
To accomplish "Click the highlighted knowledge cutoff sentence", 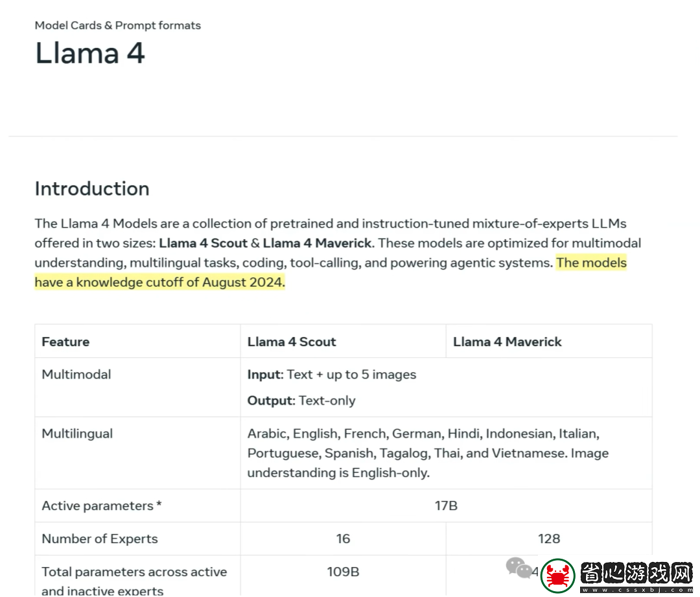I will coord(331,272).
